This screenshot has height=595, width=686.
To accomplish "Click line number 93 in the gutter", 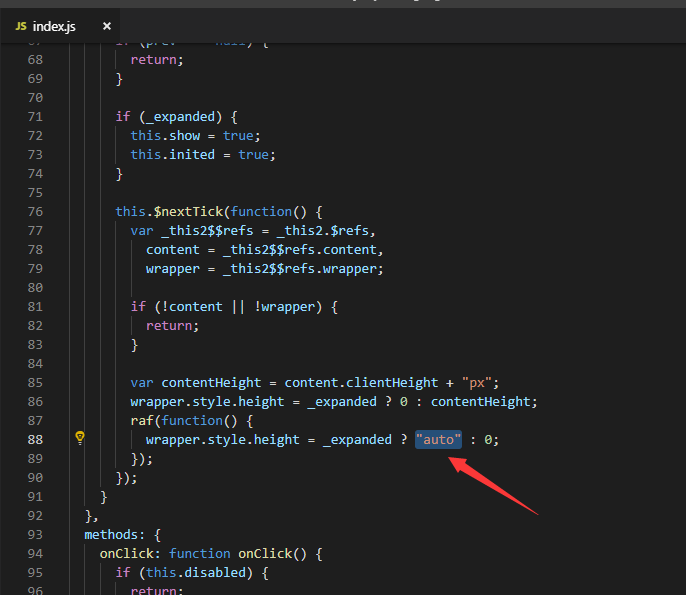I will click(35, 534).
